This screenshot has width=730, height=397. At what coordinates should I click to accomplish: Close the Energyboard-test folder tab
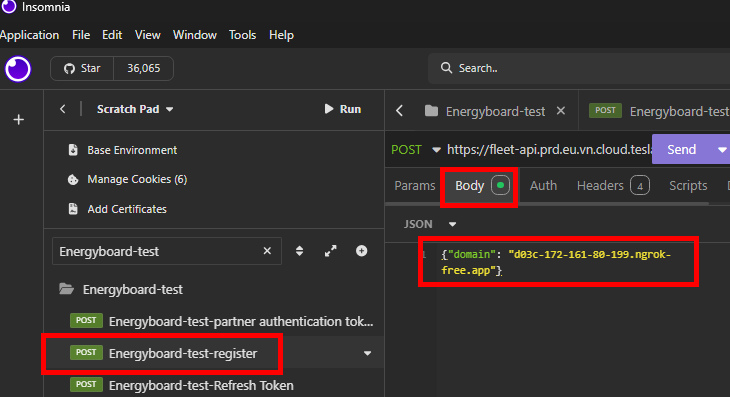pos(561,111)
